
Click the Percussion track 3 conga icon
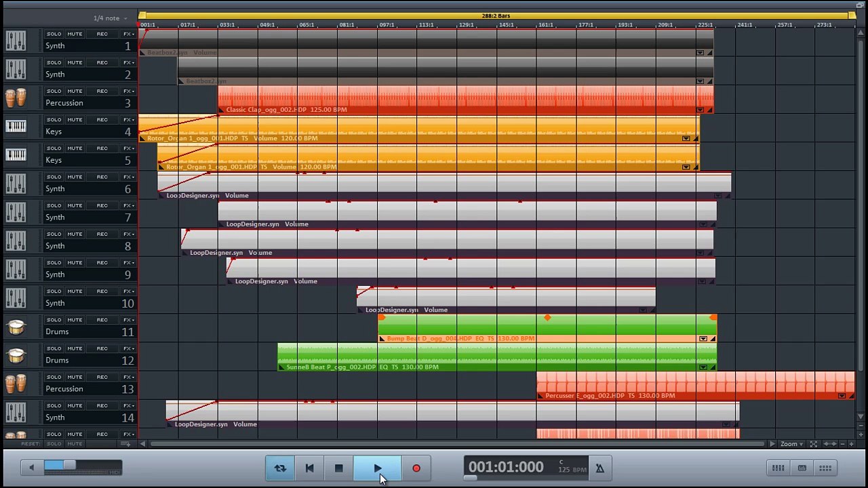(x=16, y=98)
